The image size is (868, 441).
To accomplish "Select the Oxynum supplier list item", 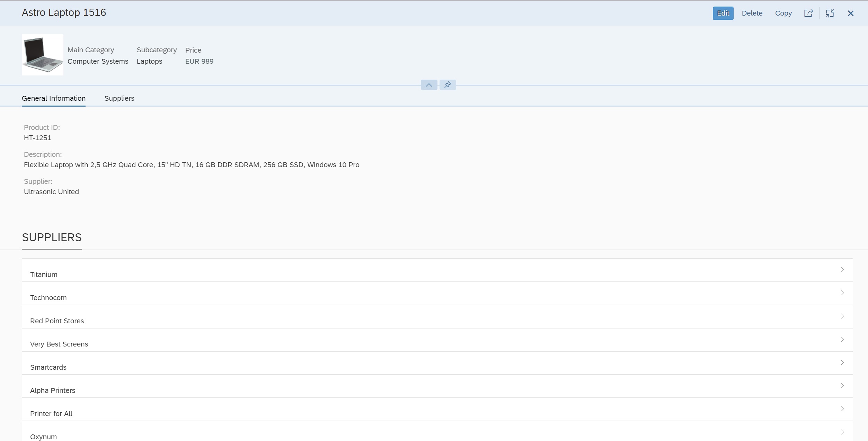I will [x=44, y=436].
